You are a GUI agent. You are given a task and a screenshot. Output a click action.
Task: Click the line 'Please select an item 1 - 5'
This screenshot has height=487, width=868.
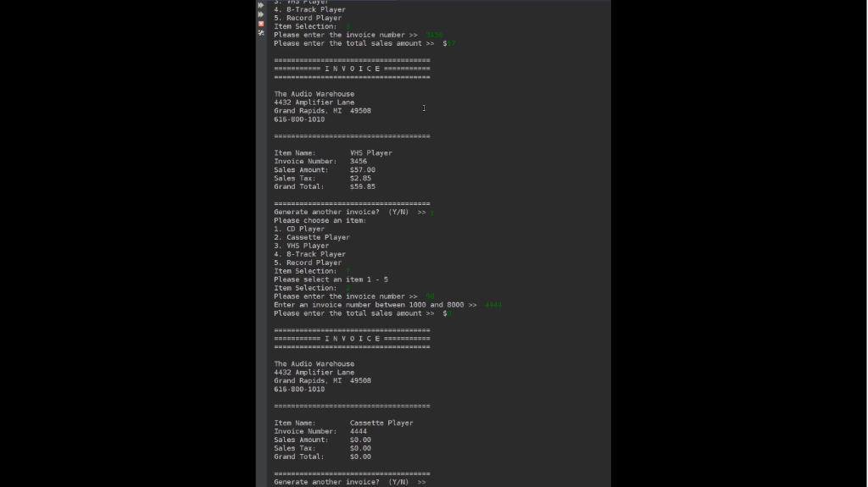tap(331, 279)
